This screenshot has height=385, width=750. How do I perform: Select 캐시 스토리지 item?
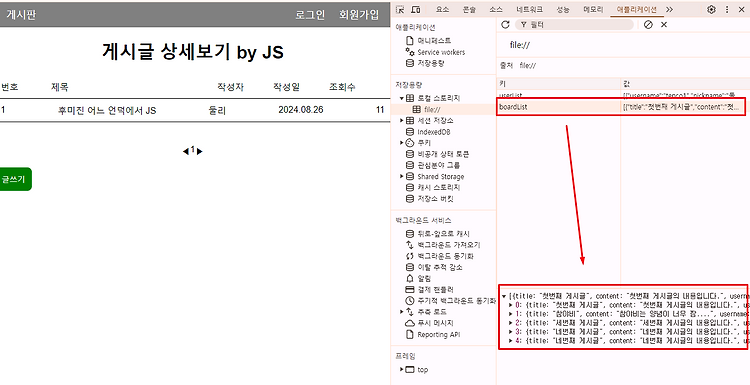pos(432,187)
